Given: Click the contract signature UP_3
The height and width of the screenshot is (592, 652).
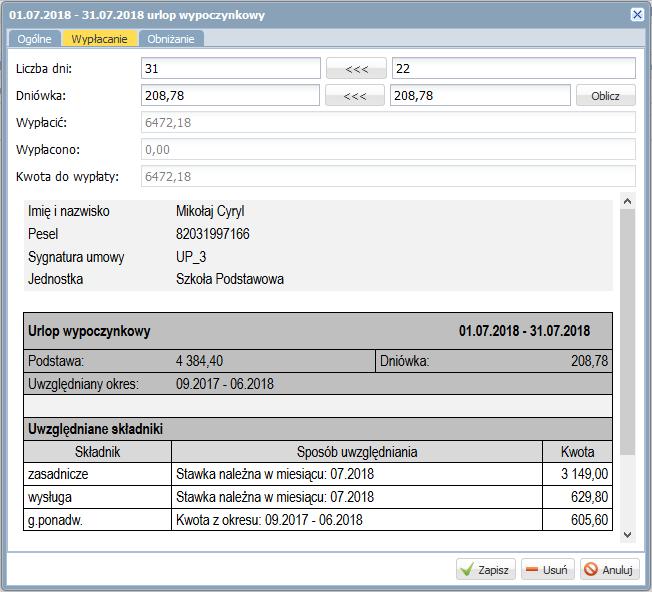Looking at the screenshot, I should click(191, 257).
